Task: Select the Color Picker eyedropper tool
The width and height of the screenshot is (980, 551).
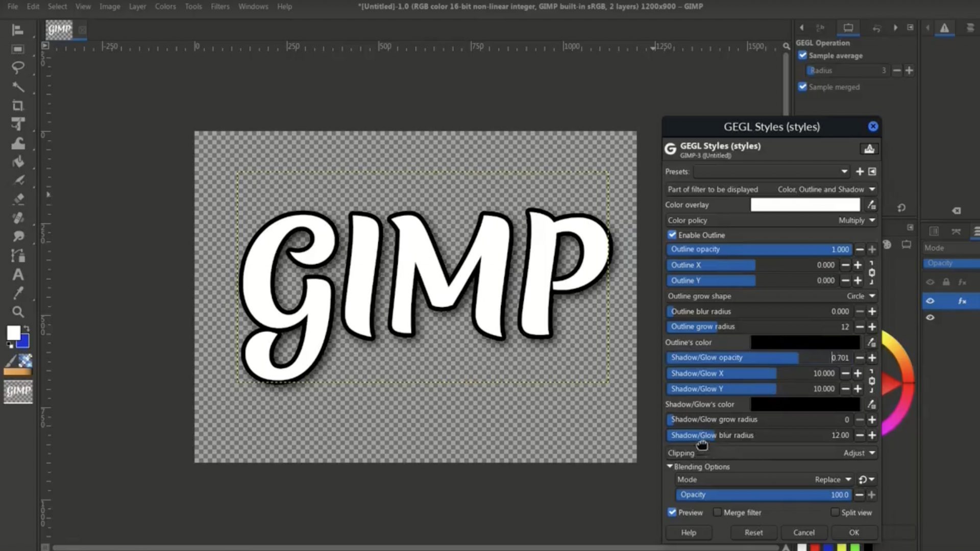Action: [x=18, y=293]
